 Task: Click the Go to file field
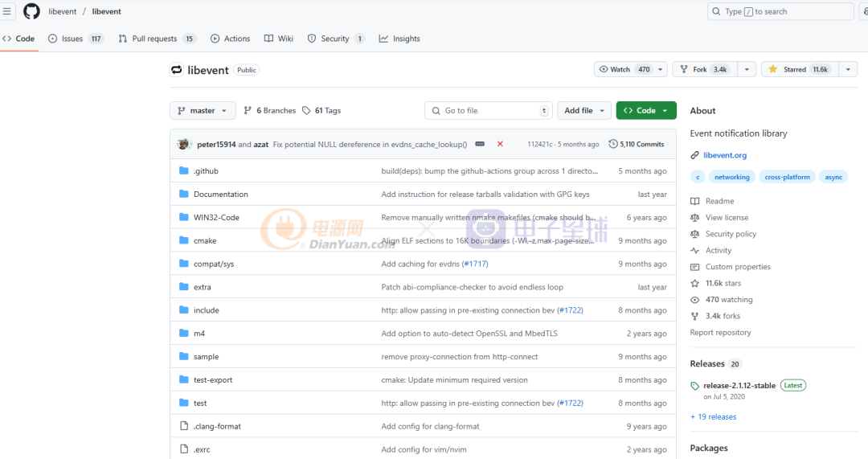click(489, 111)
